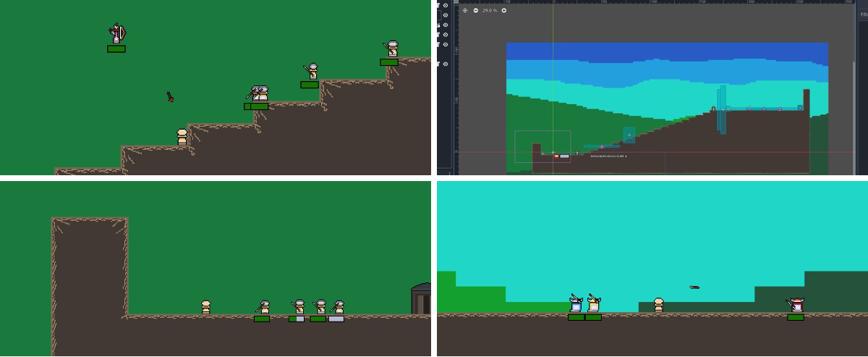Click the yellow-armored soldier in cyan-sky scene
Screen dimensions: 868x357
(593, 304)
